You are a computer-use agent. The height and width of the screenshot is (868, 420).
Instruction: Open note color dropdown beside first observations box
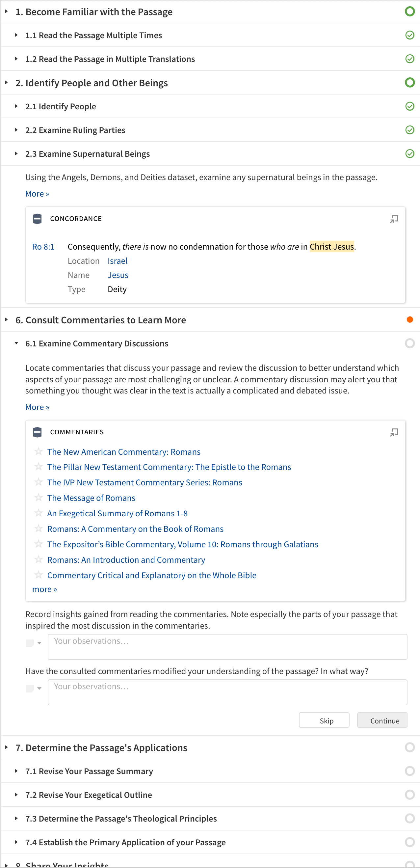(39, 643)
